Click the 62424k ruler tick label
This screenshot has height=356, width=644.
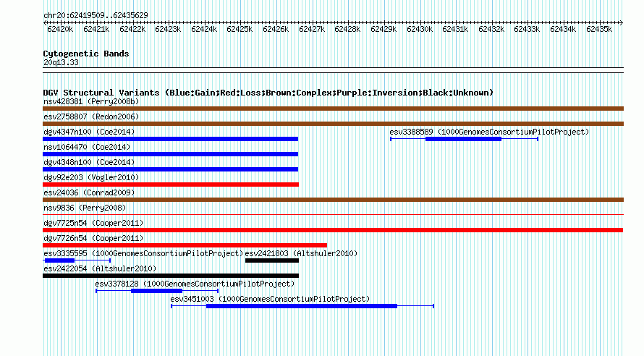coord(204,29)
